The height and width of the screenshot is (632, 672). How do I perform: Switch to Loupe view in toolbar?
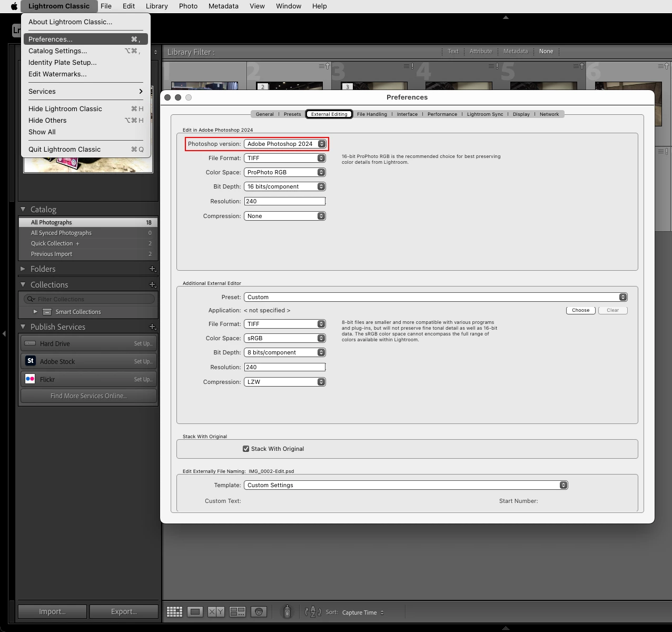click(x=195, y=611)
